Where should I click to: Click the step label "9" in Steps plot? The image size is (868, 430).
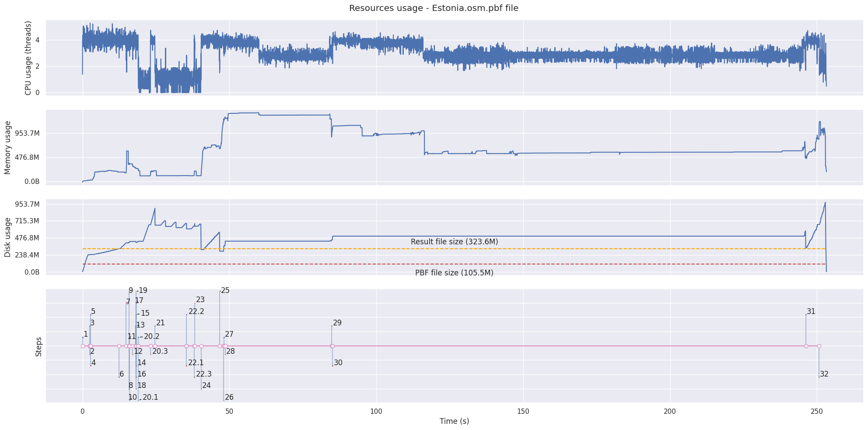click(131, 291)
